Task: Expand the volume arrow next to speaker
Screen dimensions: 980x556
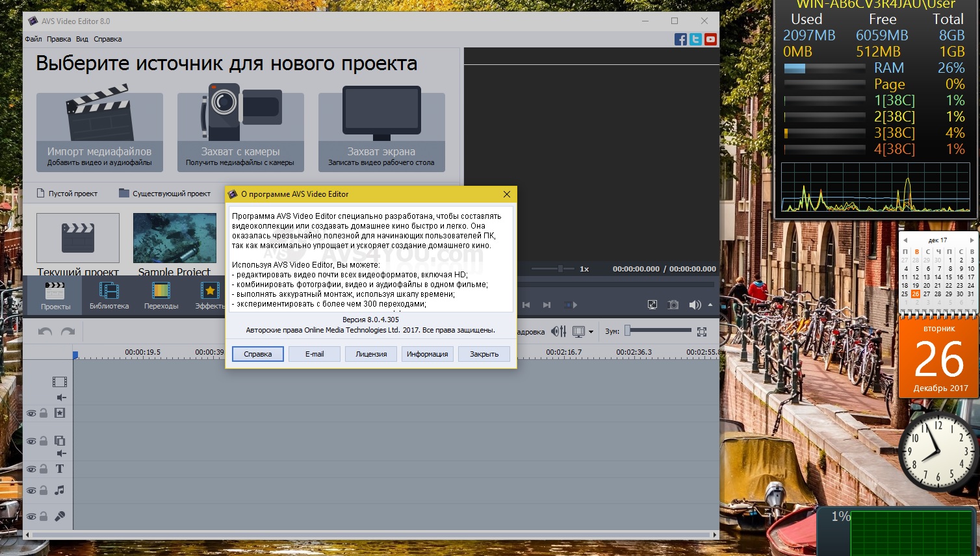Action: 710,305
